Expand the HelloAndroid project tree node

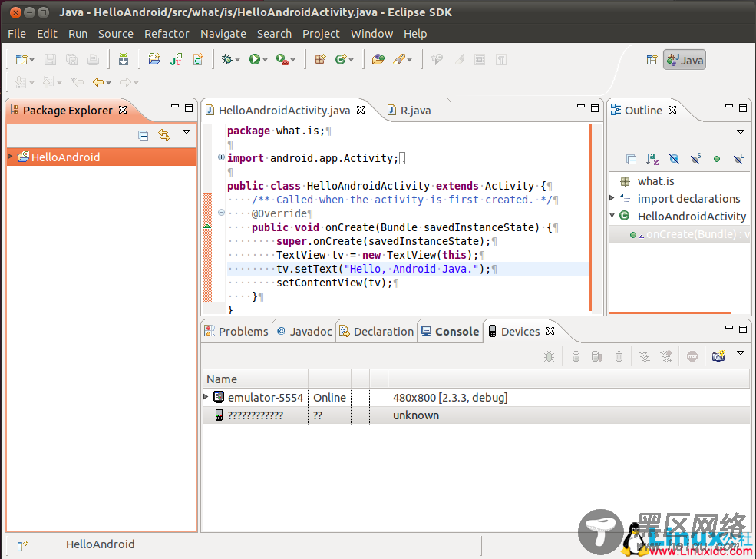10,157
